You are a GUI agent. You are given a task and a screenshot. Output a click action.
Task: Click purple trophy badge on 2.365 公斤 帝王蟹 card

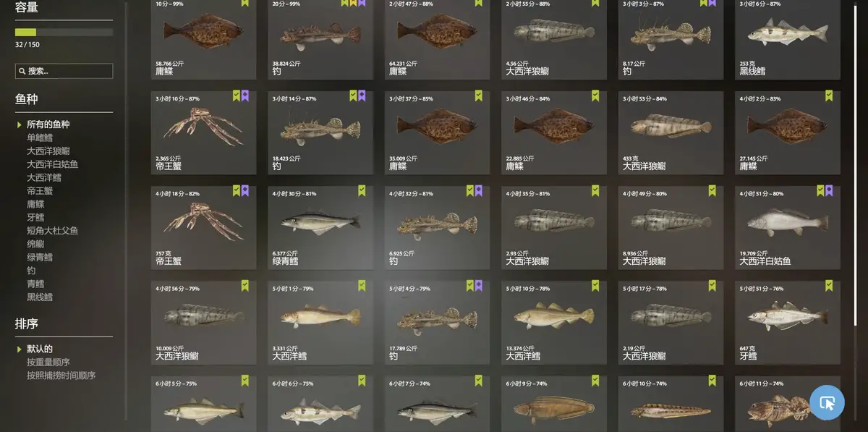(244, 96)
